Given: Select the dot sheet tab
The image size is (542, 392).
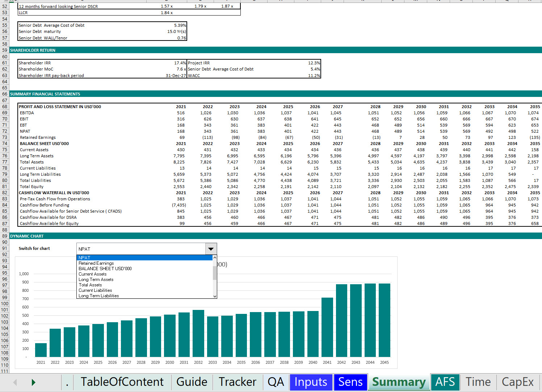Looking at the screenshot, I should [67, 382].
